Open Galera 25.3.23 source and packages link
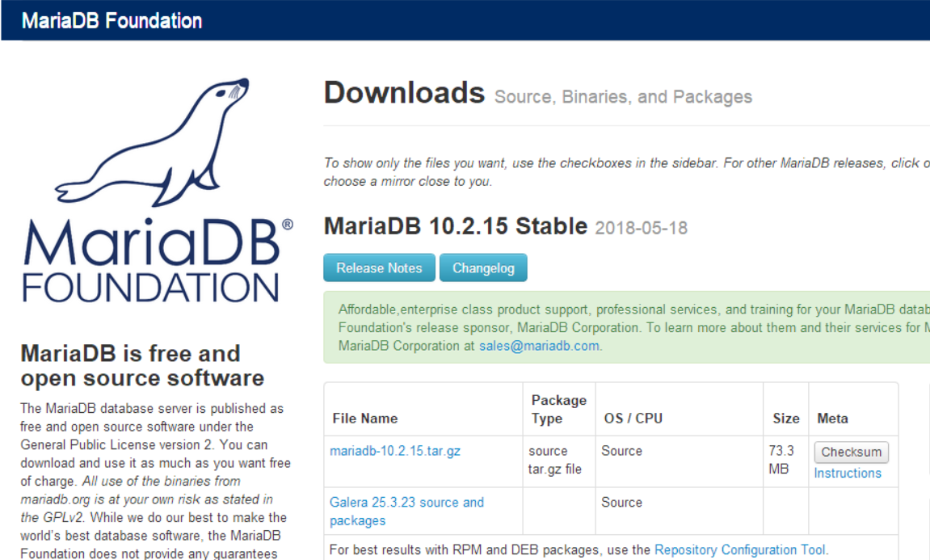 [x=407, y=512]
